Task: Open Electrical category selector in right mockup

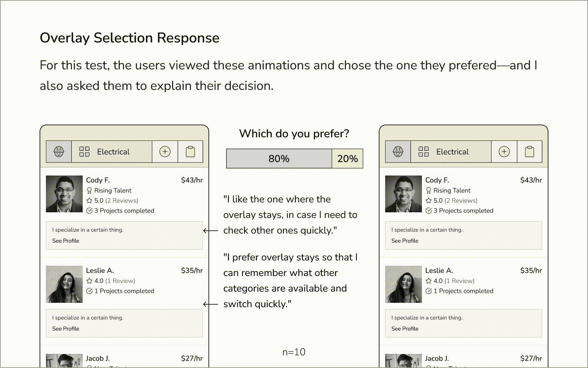Action: tap(452, 152)
